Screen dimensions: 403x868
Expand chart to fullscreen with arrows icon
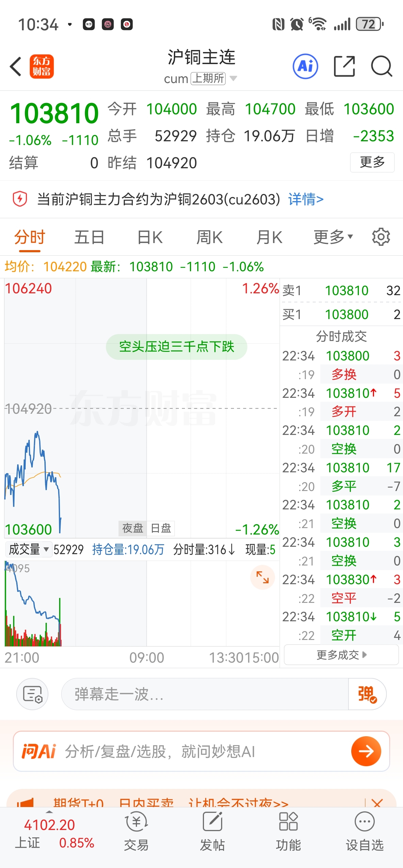coord(262,577)
